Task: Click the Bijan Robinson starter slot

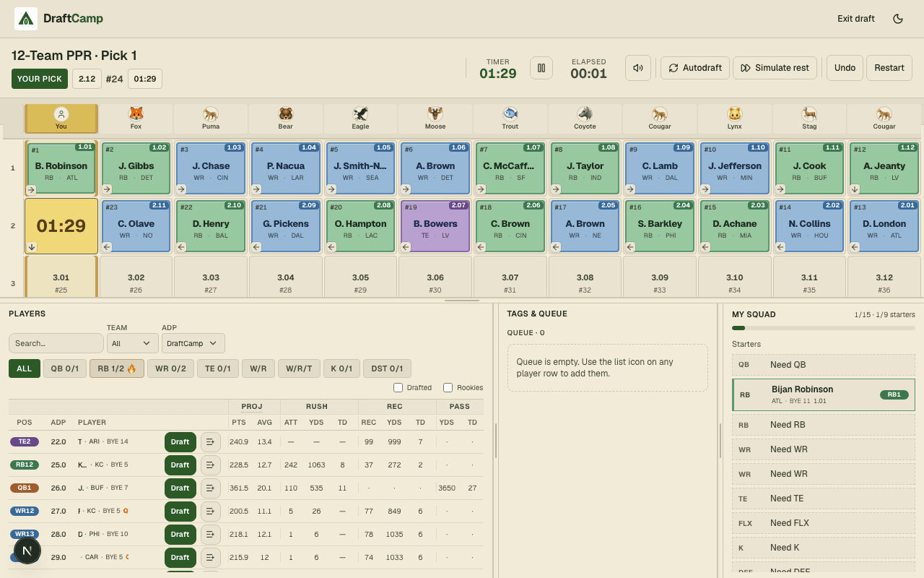Action: pos(824,395)
